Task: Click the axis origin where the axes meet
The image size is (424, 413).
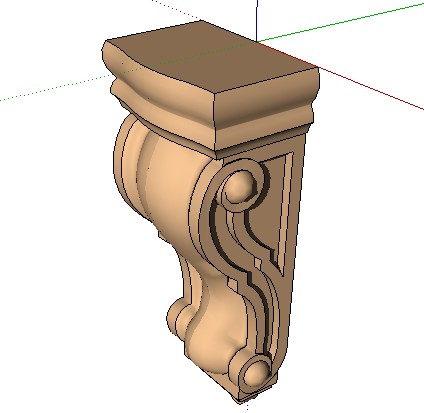Action: [257, 42]
